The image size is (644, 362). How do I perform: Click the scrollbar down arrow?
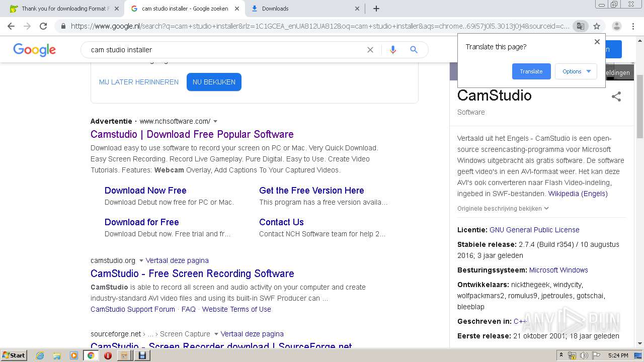click(640, 344)
